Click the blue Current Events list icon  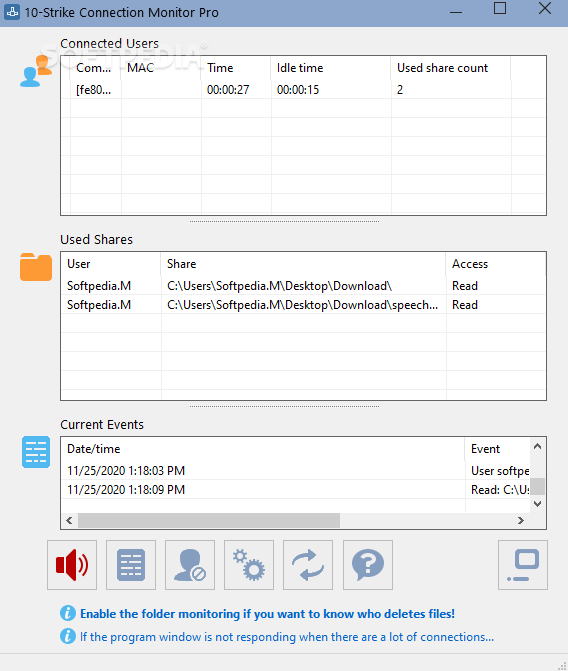click(x=36, y=452)
